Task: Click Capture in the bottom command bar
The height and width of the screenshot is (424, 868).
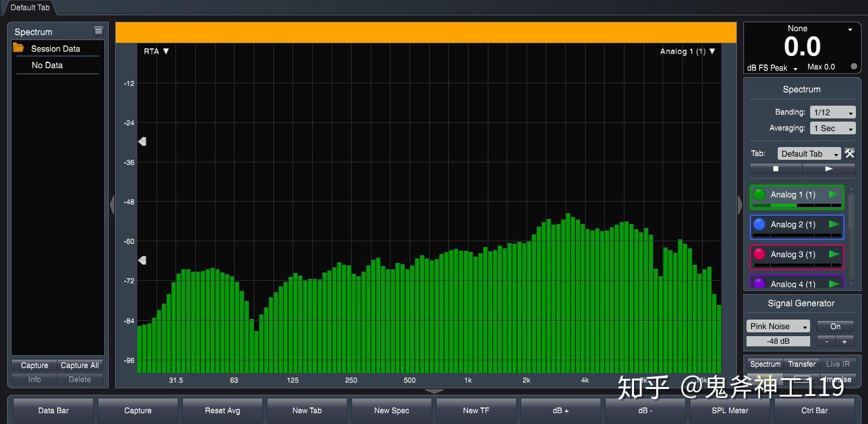Action: pos(138,411)
